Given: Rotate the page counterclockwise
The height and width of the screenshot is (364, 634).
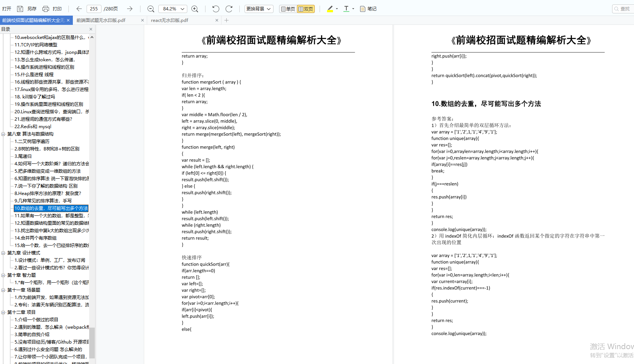Looking at the screenshot, I should 216,9.
